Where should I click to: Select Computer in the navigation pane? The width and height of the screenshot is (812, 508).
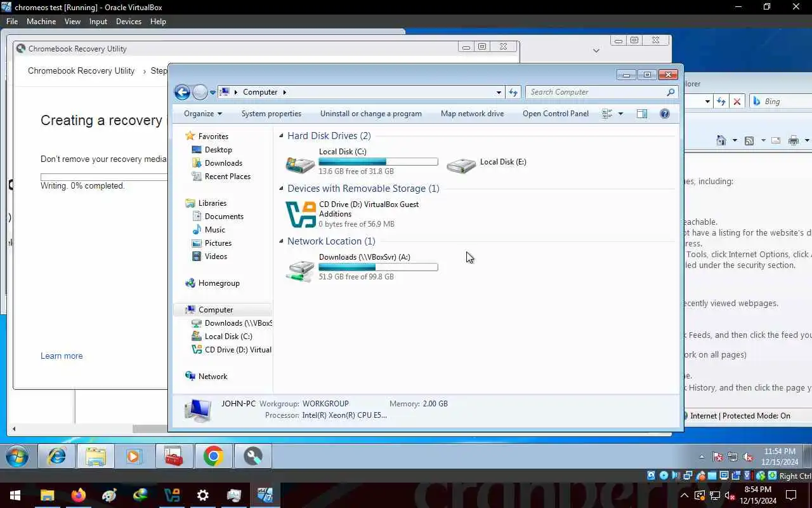[x=216, y=310]
